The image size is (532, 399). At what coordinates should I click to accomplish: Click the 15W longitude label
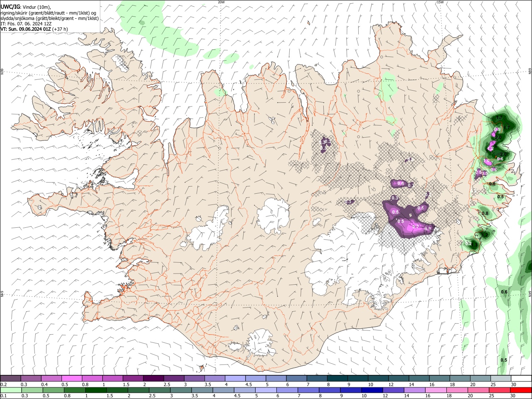pos(440,2)
